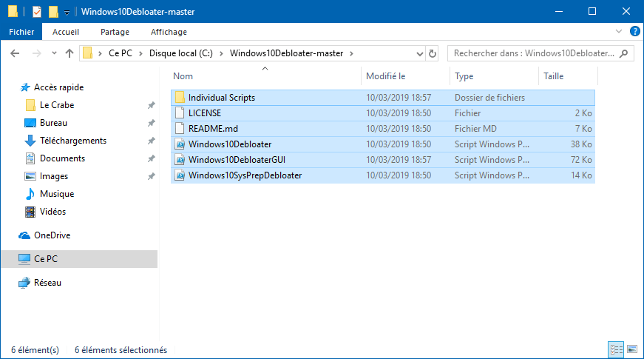Open the Fichier menu
The height and width of the screenshot is (359, 644).
pos(21,32)
